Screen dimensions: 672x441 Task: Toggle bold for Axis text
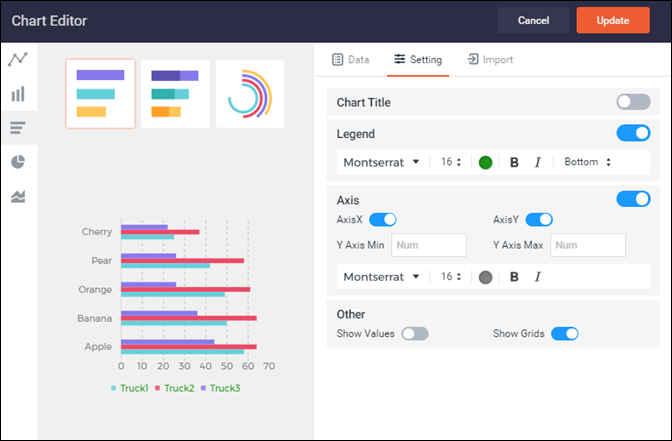[x=514, y=277]
